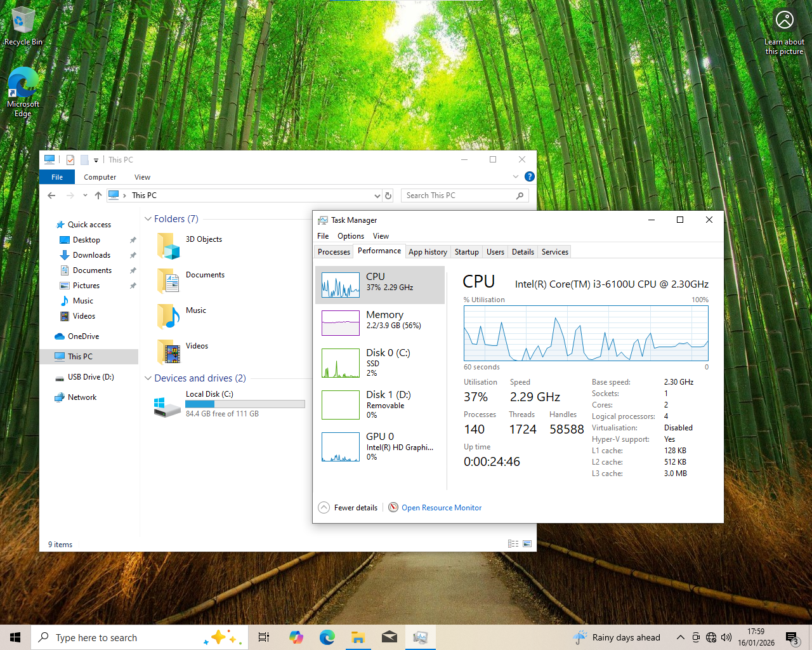This screenshot has height=650, width=812.
Task: Open the Options menu in Task Manager
Action: click(350, 235)
